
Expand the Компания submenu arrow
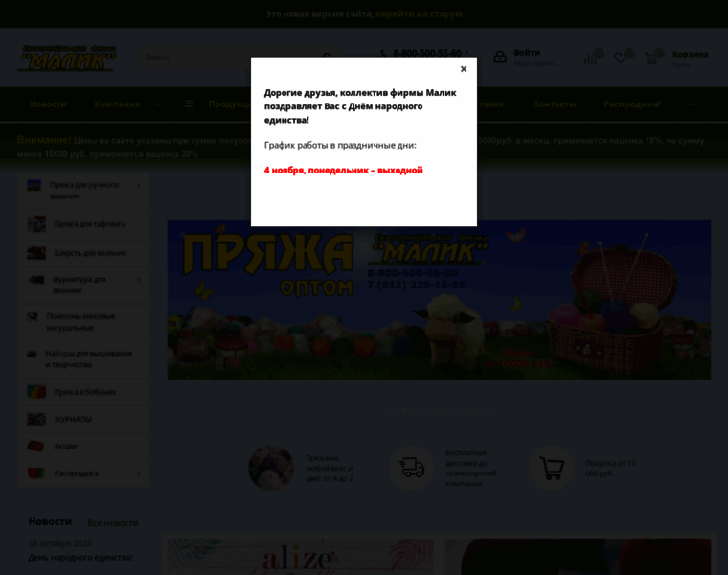click(x=157, y=104)
